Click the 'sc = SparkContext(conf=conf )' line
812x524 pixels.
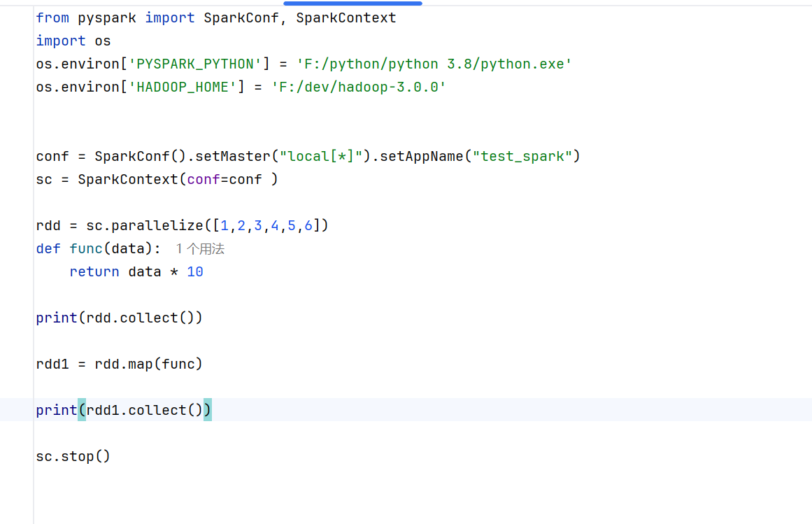pyautogui.click(x=157, y=180)
